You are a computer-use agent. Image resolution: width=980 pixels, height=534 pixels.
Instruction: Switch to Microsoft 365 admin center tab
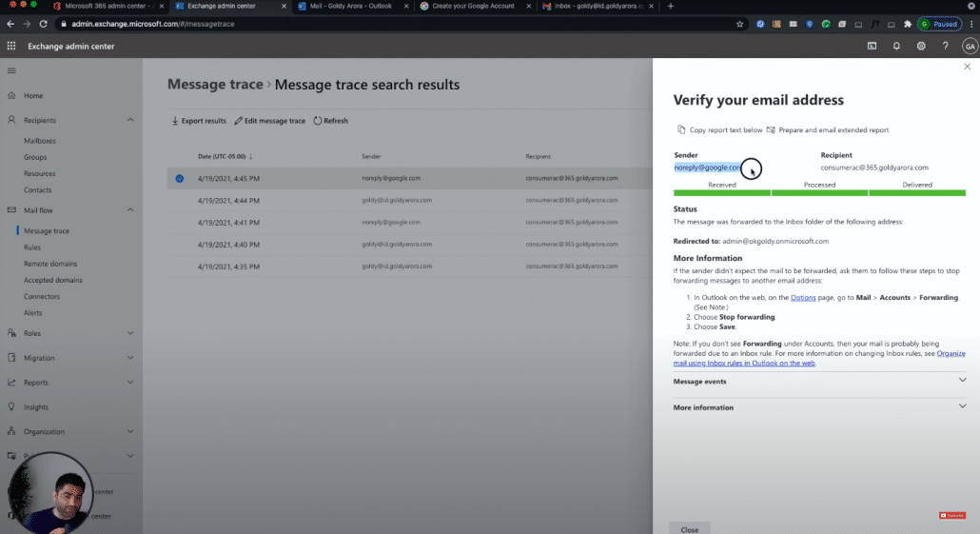pos(107,7)
